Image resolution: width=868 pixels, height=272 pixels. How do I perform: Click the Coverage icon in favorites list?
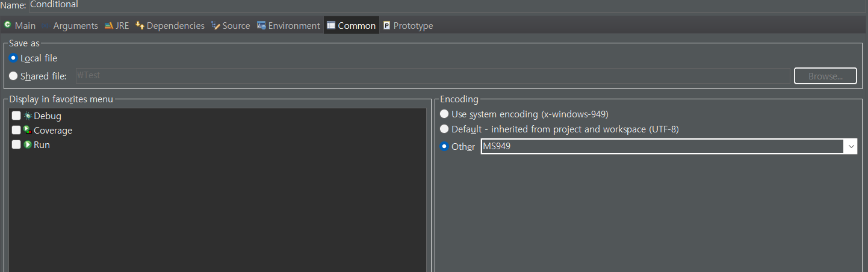28,130
